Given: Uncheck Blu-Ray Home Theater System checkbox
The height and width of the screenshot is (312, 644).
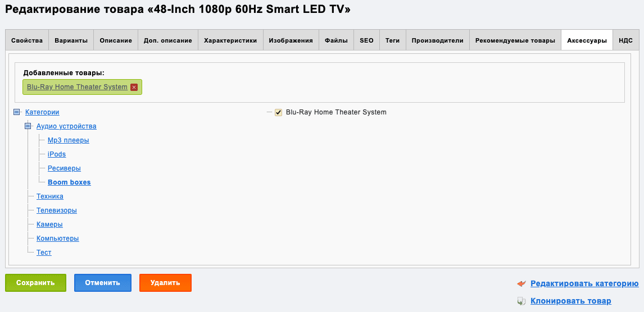Looking at the screenshot, I should pyautogui.click(x=279, y=112).
